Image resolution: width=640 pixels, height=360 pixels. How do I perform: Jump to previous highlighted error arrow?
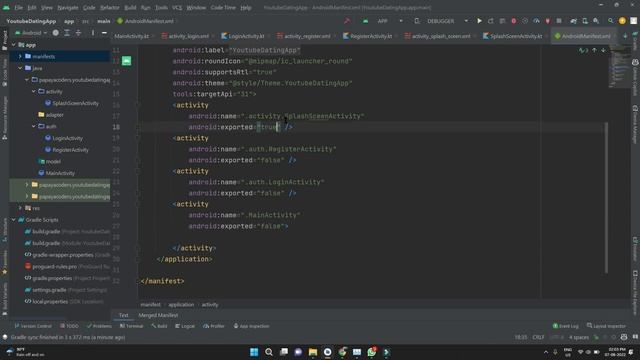[x=594, y=50]
